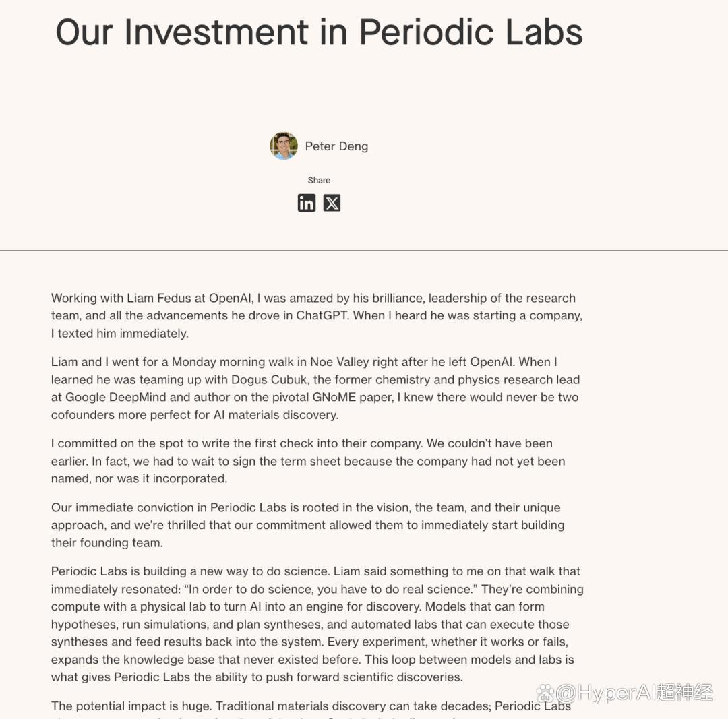Click the paragraph starting "Periodic Labs is building"

[x=317, y=624]
